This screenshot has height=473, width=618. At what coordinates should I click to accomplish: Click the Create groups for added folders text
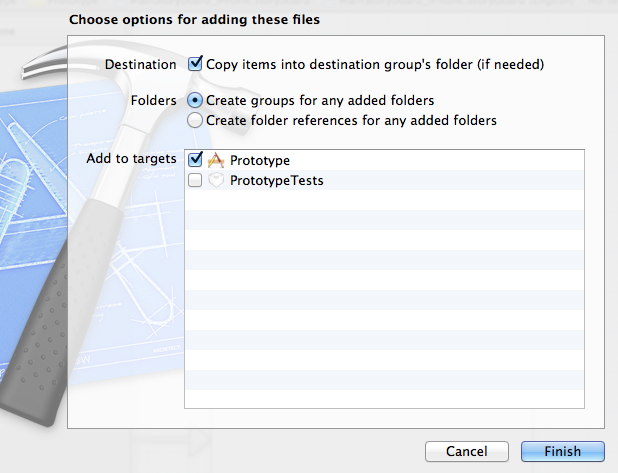[320, 101]
